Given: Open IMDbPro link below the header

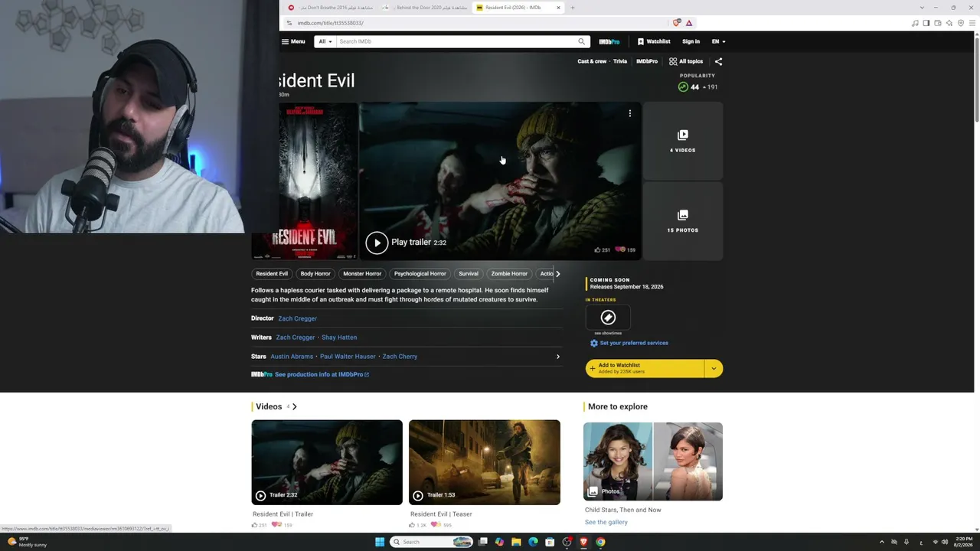Looking at the screenshot, I should tap(647, 61).
